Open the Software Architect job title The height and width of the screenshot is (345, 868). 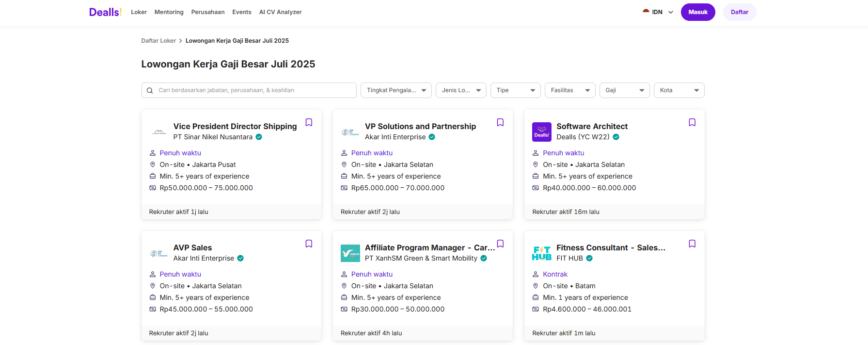(x=592, y=126)
